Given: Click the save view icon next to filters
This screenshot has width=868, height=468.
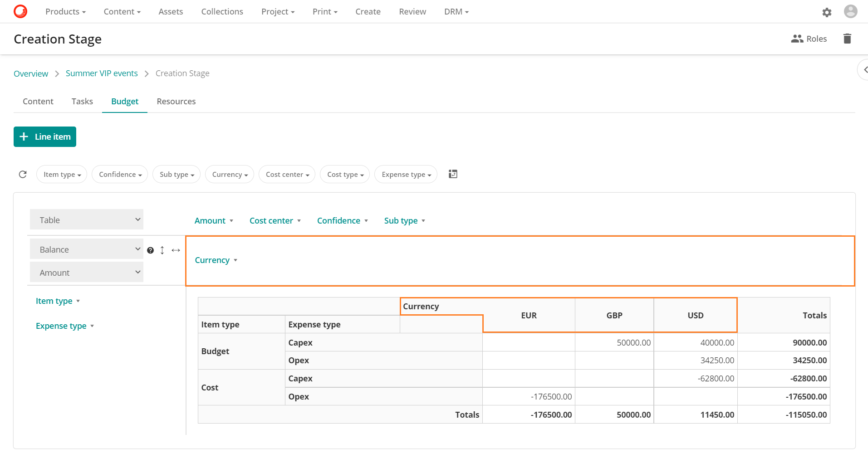Looking at the screenshot, I should [453, 174].
